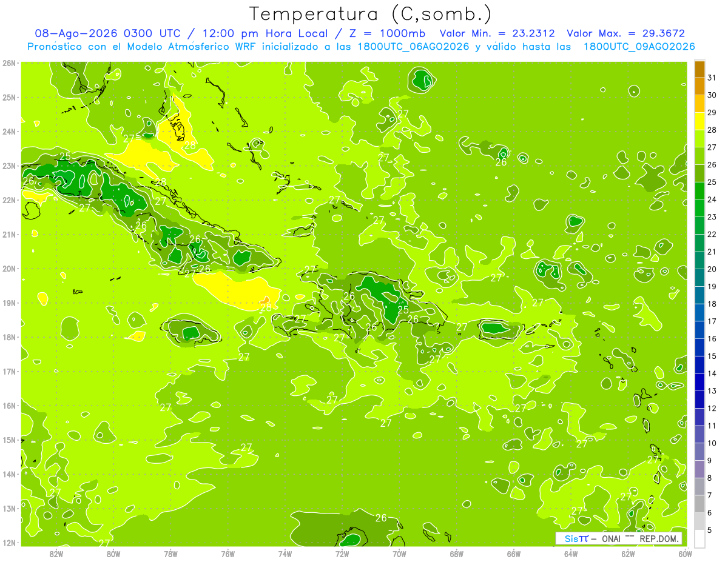Image resolution: width=728 pixels, height=562 pixels.
Task: Click the colorbar scale value 20
Action: tap(712, 269)
